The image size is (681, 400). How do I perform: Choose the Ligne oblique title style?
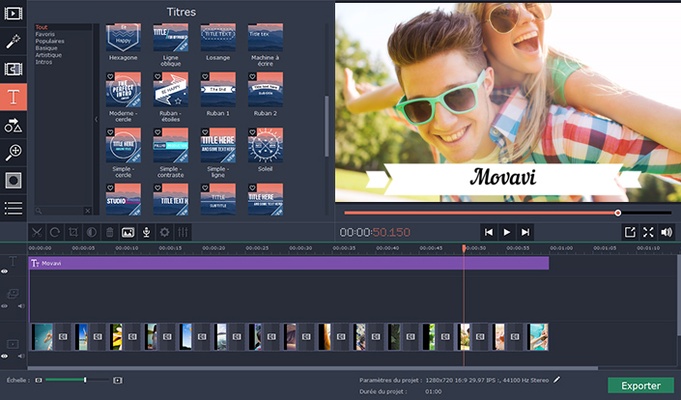point(171,38)
